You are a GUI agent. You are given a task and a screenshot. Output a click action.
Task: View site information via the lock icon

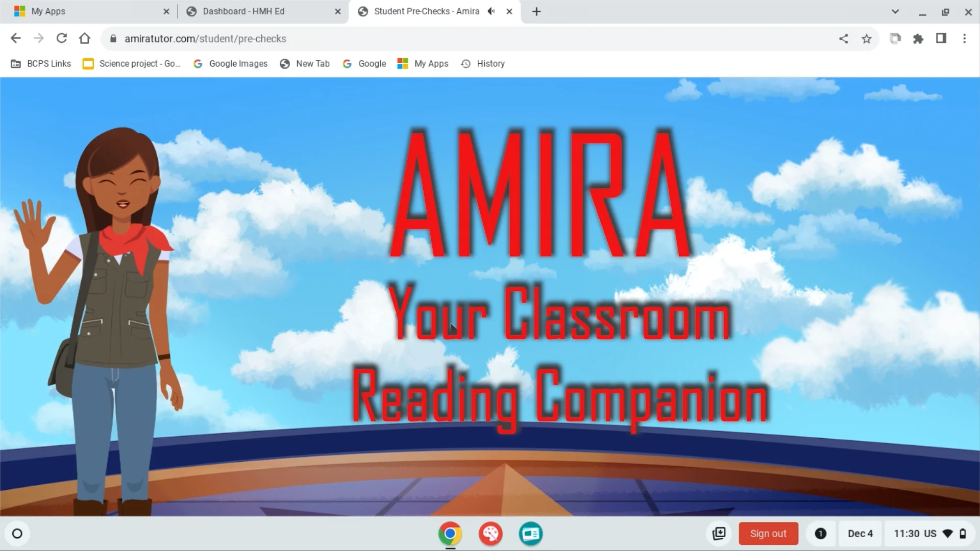click(x=113, y=39)
